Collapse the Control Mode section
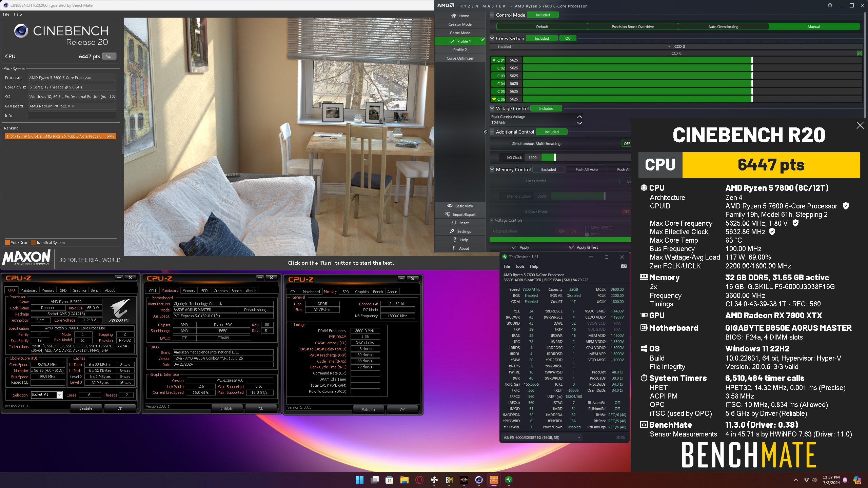Screen dimensions: 868x488 492,15
